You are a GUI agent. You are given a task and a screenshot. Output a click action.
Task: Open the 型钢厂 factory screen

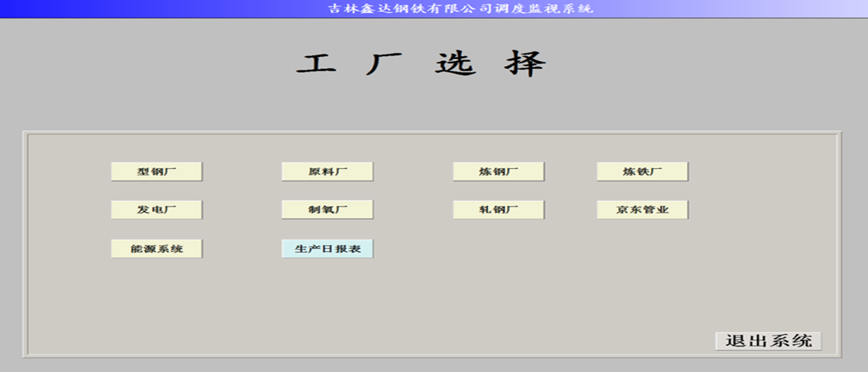(x=156, y=172)
